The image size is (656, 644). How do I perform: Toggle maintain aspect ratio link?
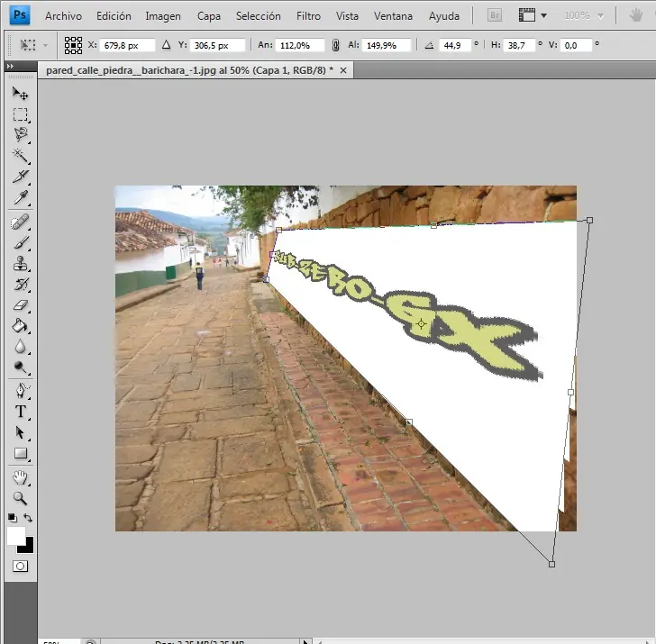point(335,45)
